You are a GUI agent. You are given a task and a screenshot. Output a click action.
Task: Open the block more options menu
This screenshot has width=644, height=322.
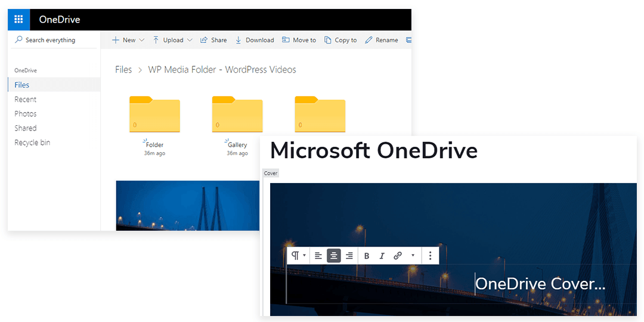pyautogui.click(x=431, y=256)
